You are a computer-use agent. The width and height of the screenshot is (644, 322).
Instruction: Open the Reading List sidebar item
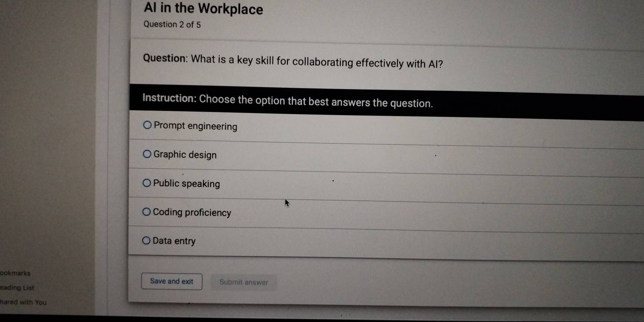(x=17, y=288)
